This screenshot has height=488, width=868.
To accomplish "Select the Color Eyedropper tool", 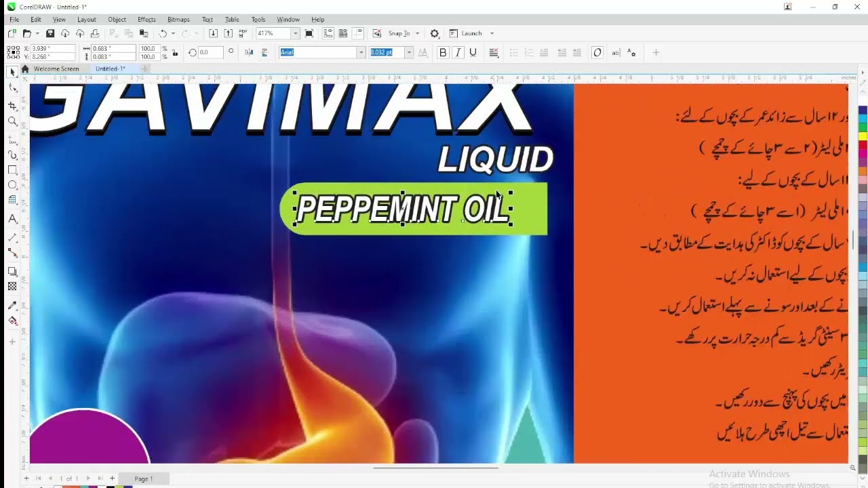I will coord(12,306).
